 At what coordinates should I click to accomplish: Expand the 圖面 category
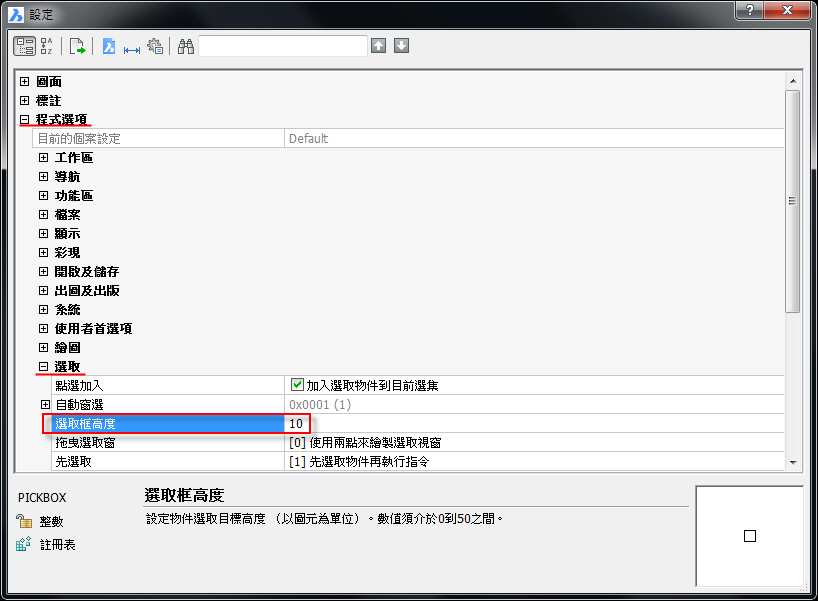(x=25, y=81)
